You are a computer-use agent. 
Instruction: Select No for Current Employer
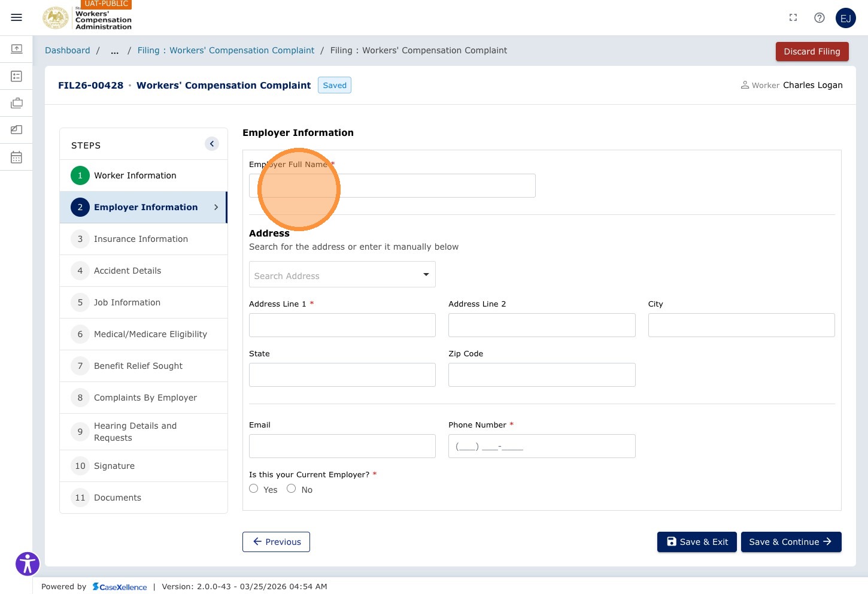coord(292,489)
